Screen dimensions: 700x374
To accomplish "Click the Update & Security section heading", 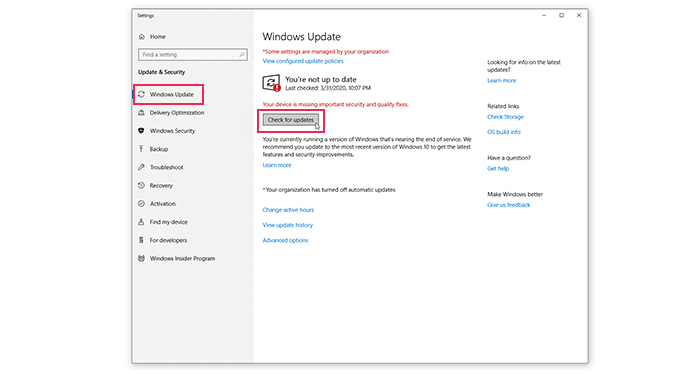I will pos(161,72).
